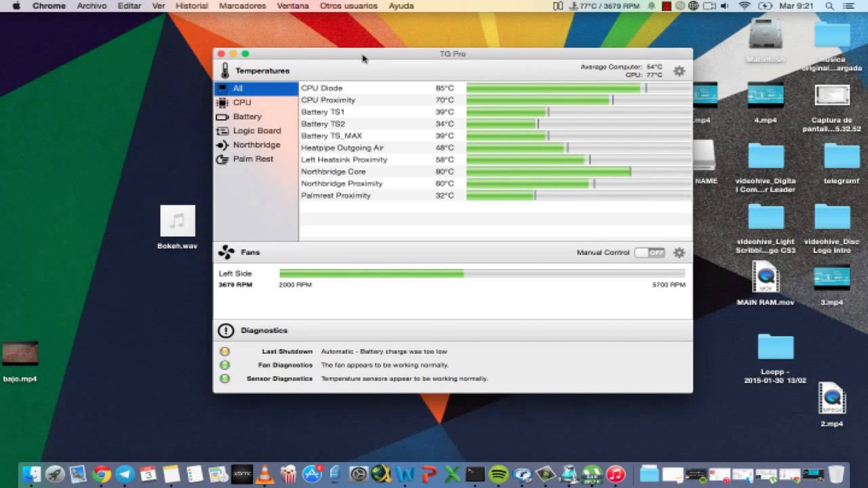
Task: Open the Marcadores menu
Action: (242, 6)
